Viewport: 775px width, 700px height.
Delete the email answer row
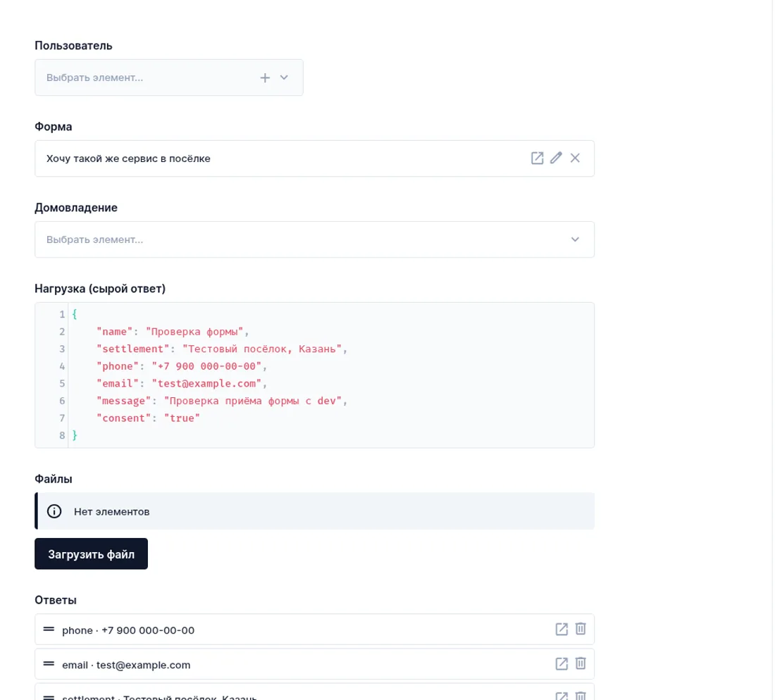click(x=581, y=664)
